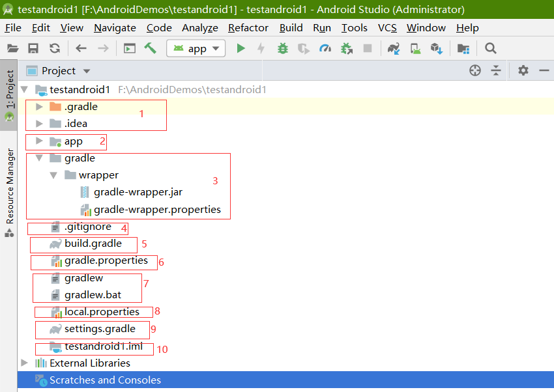Hide the Project panel with the minus icon
Viewport: 554px width, 392px height.
coord(544,70)
